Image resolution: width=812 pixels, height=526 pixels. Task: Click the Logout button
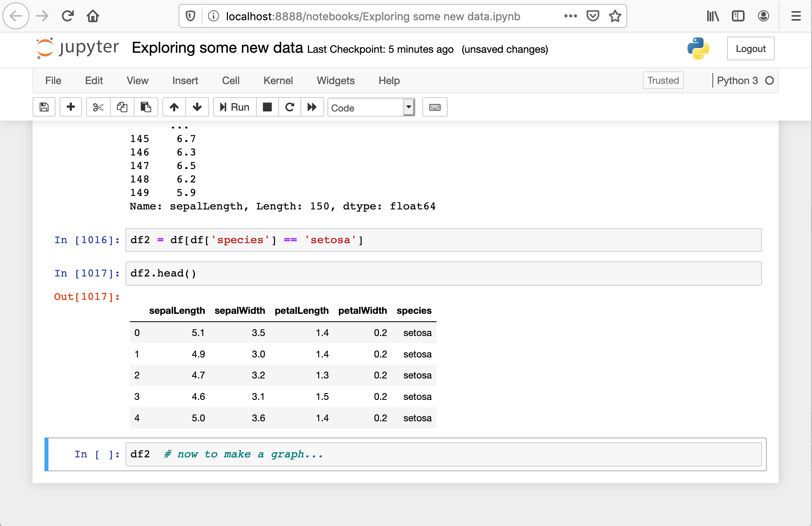tap(750, 48)
